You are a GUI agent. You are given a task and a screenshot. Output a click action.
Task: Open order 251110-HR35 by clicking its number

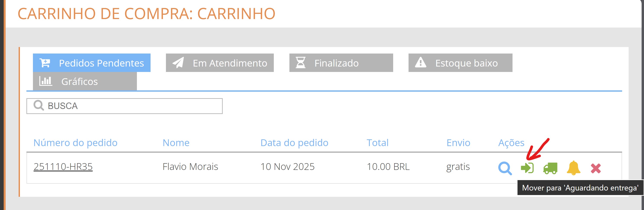click(x=63, y=166)
